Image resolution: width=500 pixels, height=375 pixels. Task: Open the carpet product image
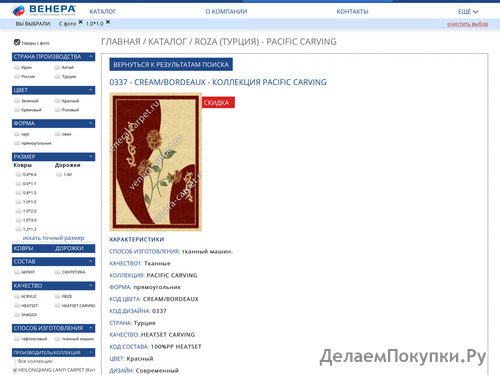[x=156, y=162]
